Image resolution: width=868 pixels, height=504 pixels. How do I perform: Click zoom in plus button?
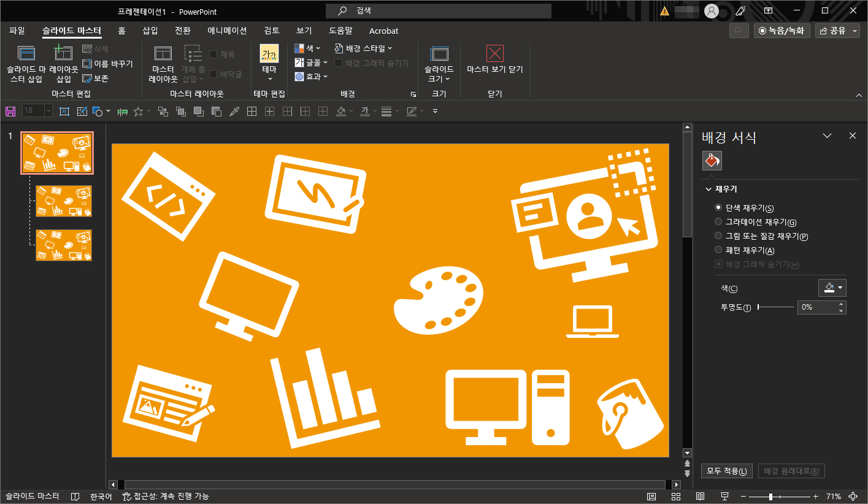816,496
